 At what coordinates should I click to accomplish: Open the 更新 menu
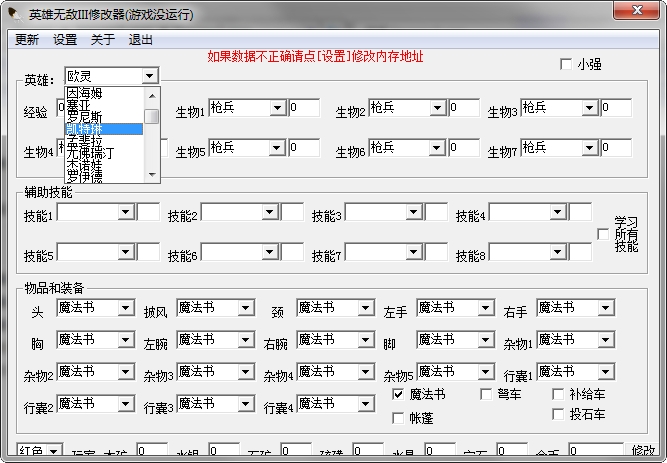[x=27, y=40]
